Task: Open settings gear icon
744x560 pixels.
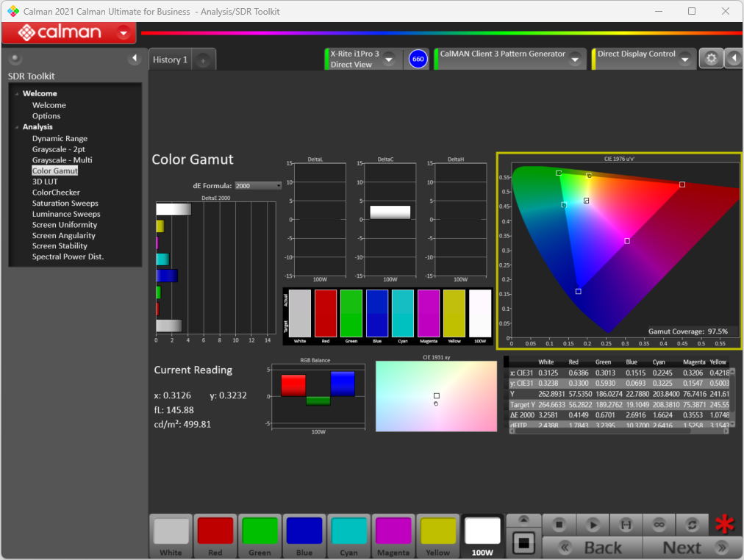Action: click(711, 58)
